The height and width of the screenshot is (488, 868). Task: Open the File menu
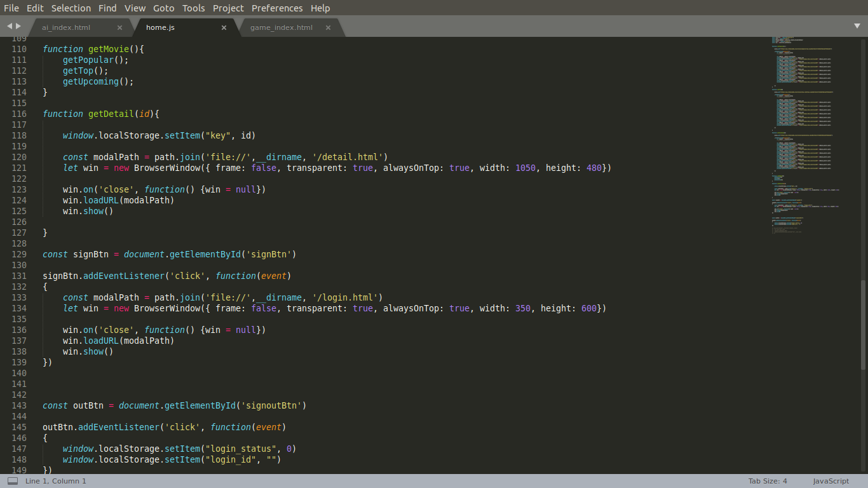pyautogui.click(x=11, y=8)
